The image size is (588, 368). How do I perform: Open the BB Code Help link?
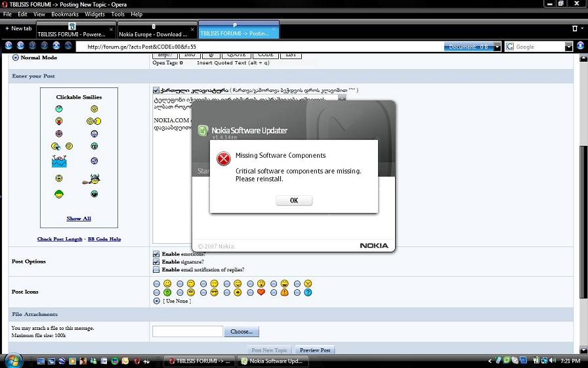pos(104,239)
